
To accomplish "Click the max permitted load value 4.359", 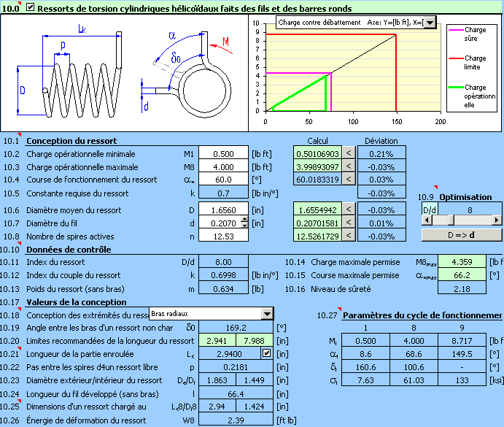I will click(462, 261).
